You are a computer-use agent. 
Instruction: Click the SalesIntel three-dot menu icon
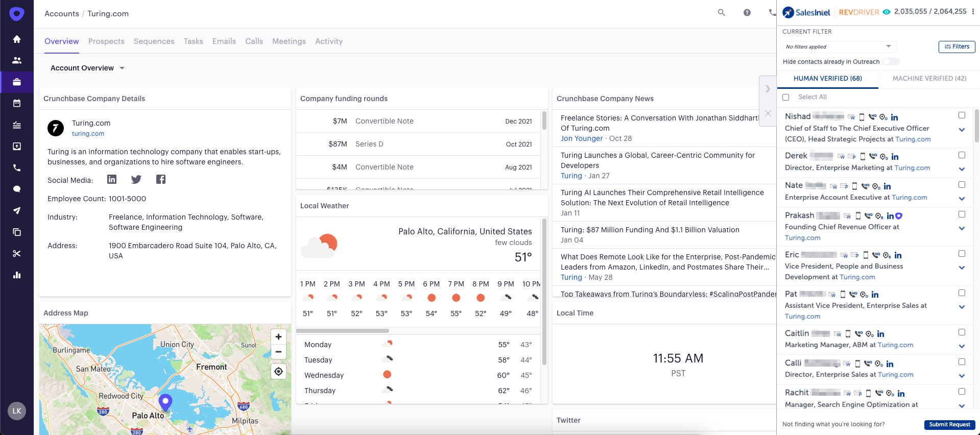point(973,12)
